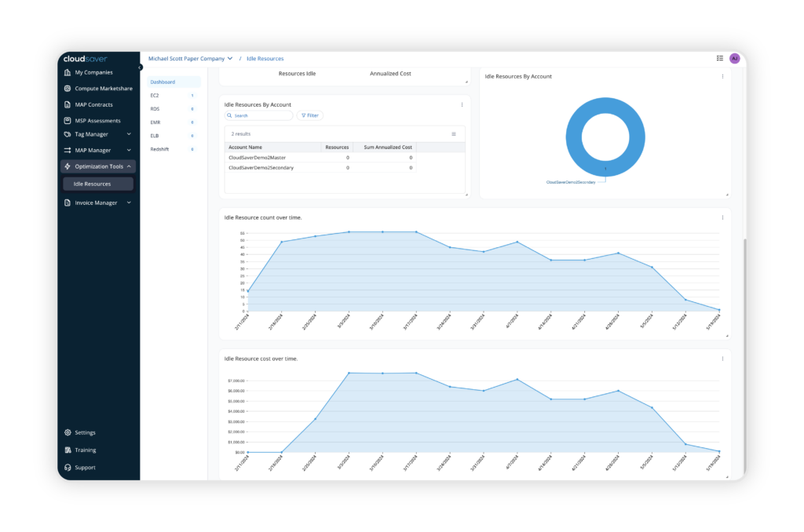Image resolution: width=804 pixels, height=532 pixels.
Task: Switch to the EC2 tab
Action: tap(155, 95)
